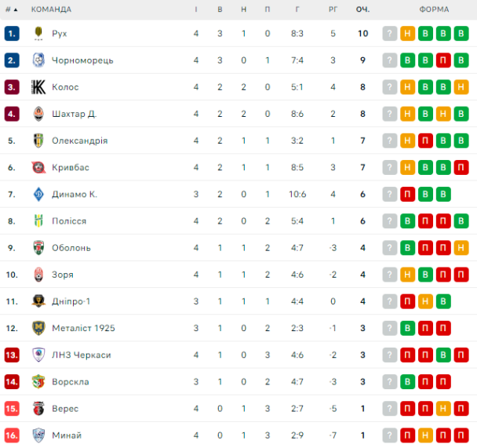
Task: Click the Колос team logo
Action: [x=38, y=87]
